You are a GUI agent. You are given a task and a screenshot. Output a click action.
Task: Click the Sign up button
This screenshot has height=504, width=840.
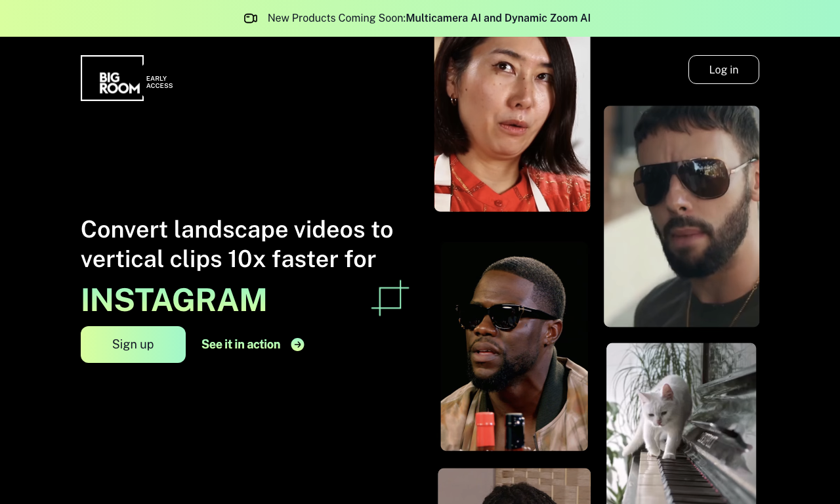[133, 345]
